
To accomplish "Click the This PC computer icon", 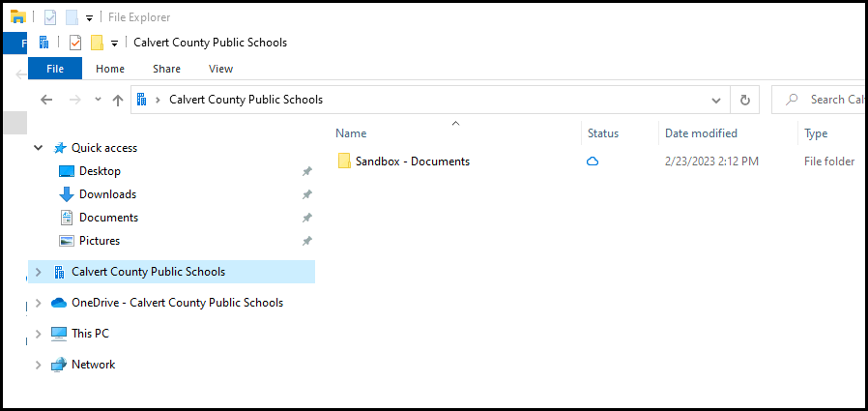I will [x=59, y=334].
